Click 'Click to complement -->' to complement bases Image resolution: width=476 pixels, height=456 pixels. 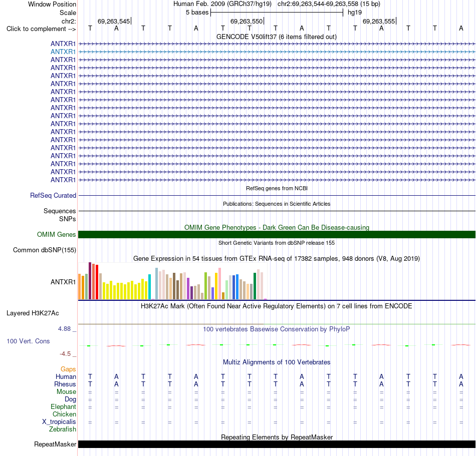[x=41, y=29]
